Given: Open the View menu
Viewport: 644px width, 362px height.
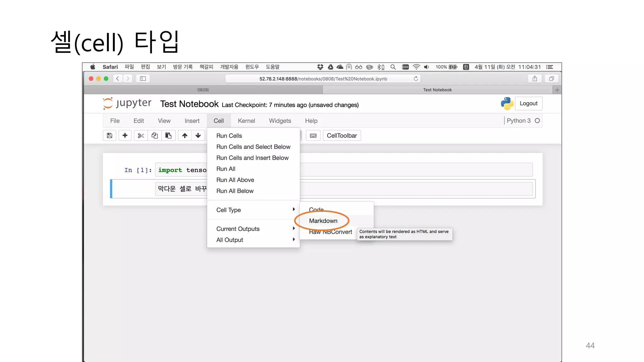Looking at the screenshot, I should pos(164,121).
